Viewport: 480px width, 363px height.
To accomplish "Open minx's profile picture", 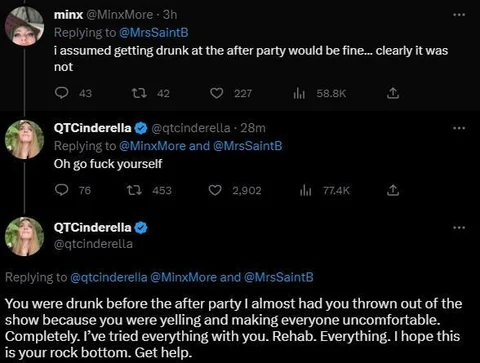I will pos(24,26).
